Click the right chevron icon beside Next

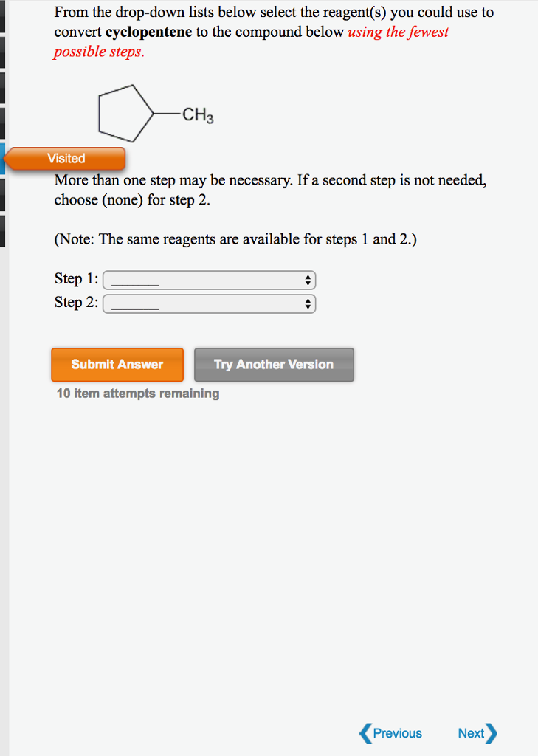(x=492, y=733)
